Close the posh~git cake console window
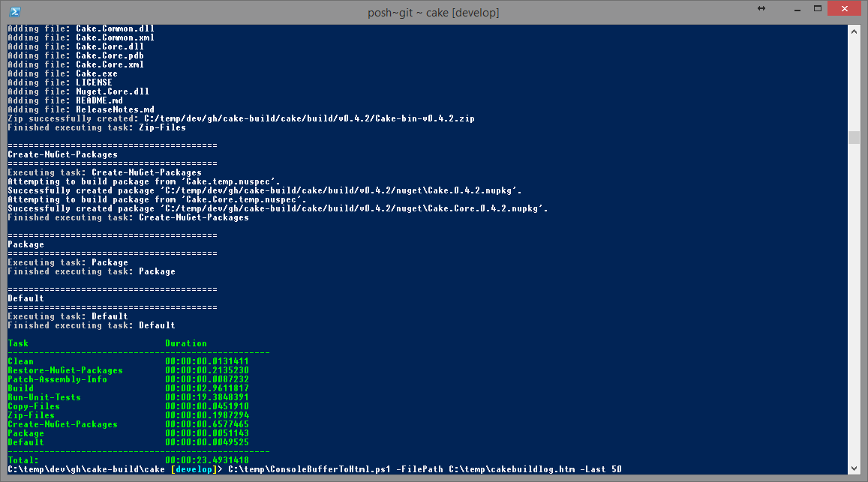The height and width of the screenshot is (482, 868). [844, 8]
